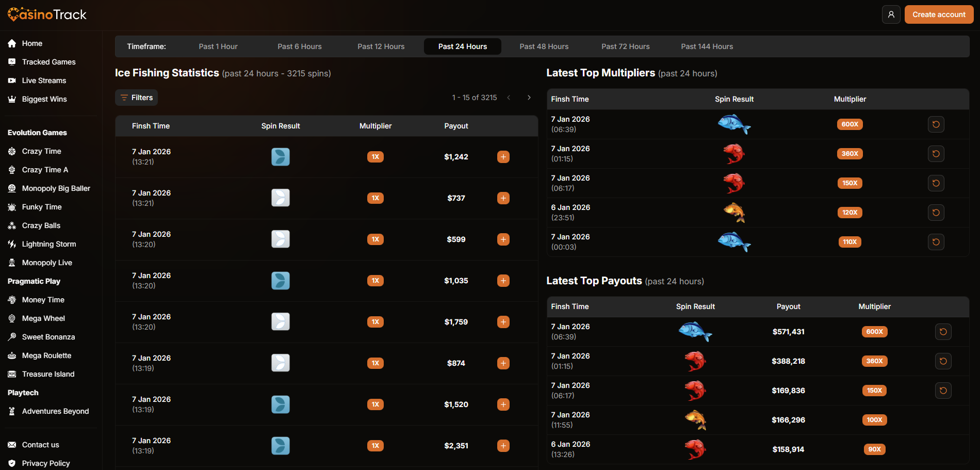Select Past 12 Hours timeframe
Screen dimensions: 980x470
381,46
